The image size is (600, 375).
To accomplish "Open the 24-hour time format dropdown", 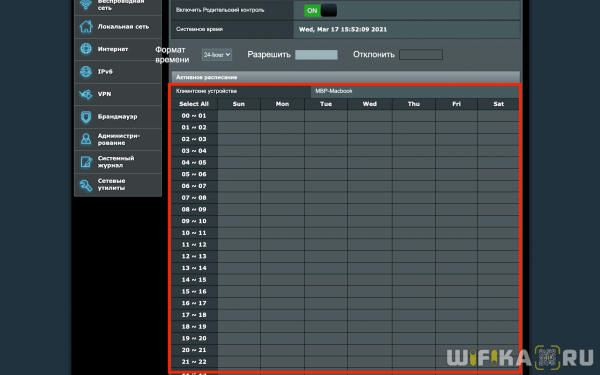I will pos(217,55).
